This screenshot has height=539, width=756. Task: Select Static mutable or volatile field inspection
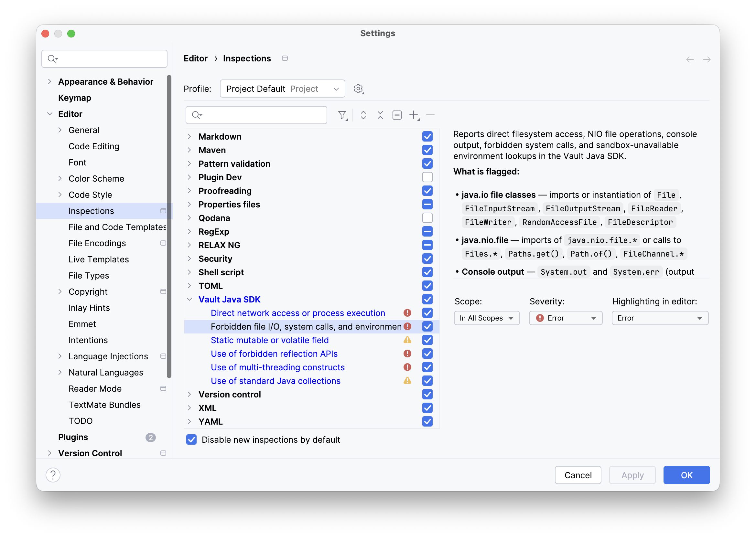pyautogui.click(x=270, y=340)
